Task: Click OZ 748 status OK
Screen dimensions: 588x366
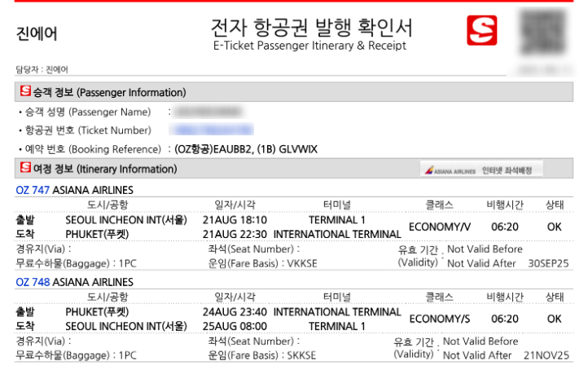Action: [x=555, y=319]
